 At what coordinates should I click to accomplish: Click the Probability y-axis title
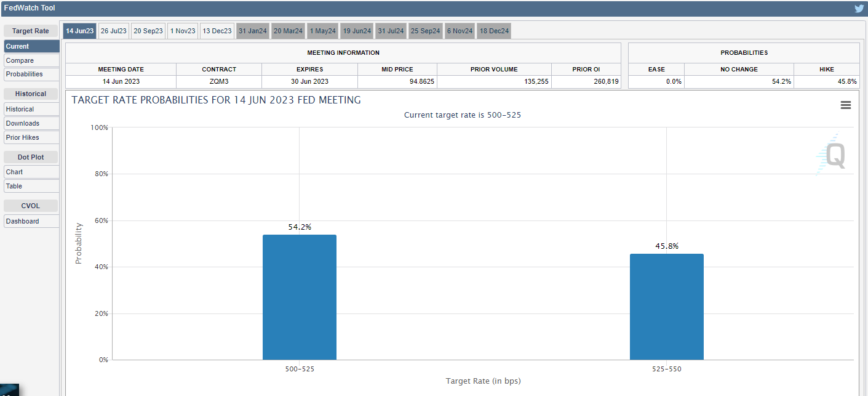tap(78, 243)
